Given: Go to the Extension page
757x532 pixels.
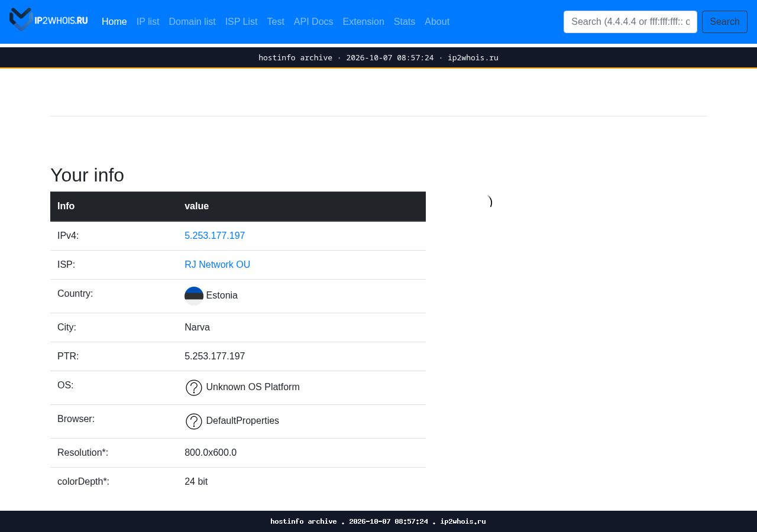Looking at the screenshot, I should 363,22.
